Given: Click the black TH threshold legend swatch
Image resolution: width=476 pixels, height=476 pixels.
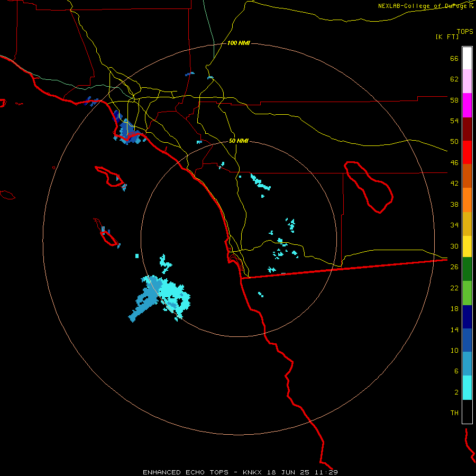Looking at the screenshot, I should coord(467,411).
